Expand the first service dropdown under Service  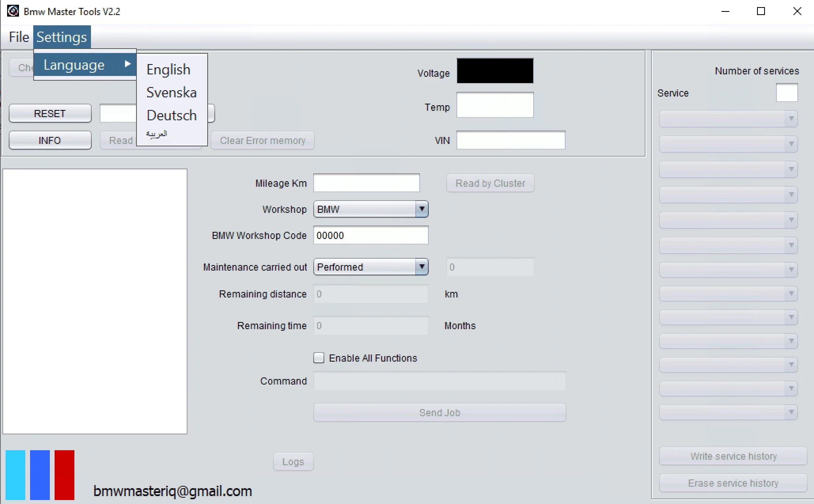(729, 118)
